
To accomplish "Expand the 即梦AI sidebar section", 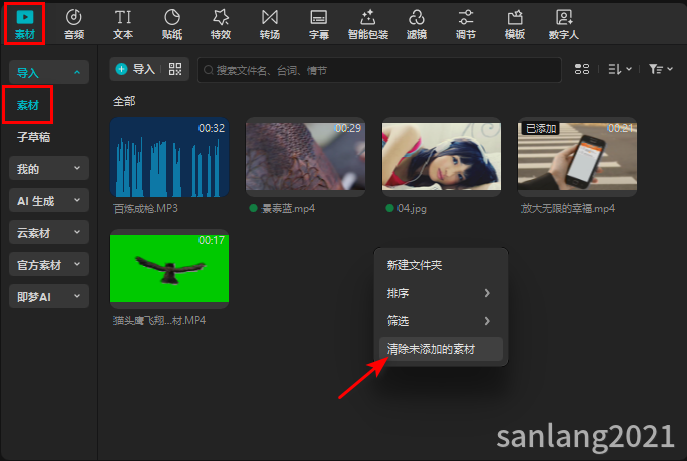I will [49, 296].
